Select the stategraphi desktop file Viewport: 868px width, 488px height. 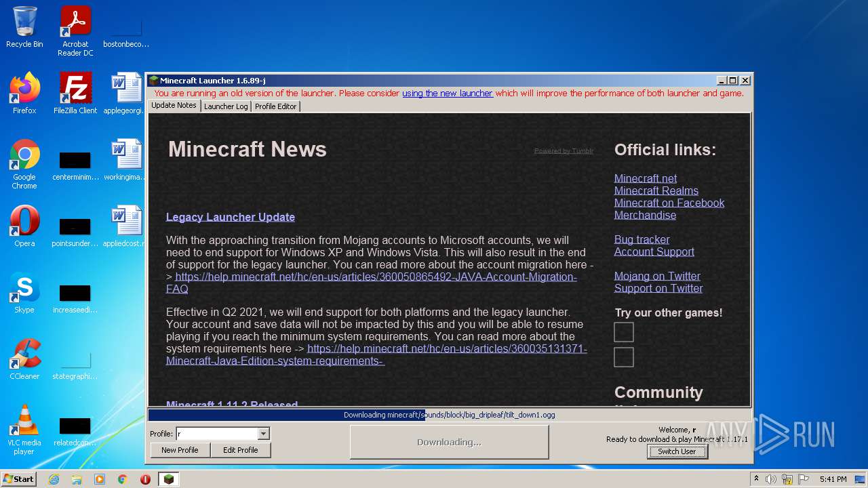(x=75, y=363)
